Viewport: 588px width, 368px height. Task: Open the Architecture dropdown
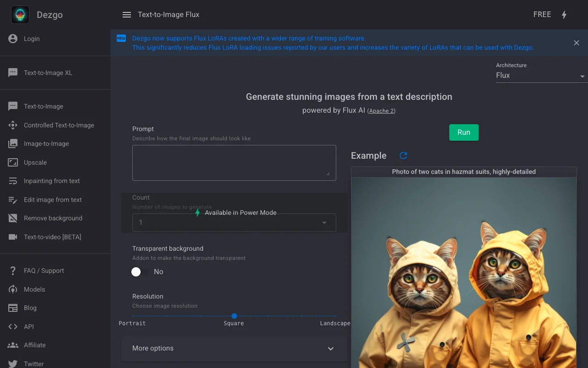point(539,75)
